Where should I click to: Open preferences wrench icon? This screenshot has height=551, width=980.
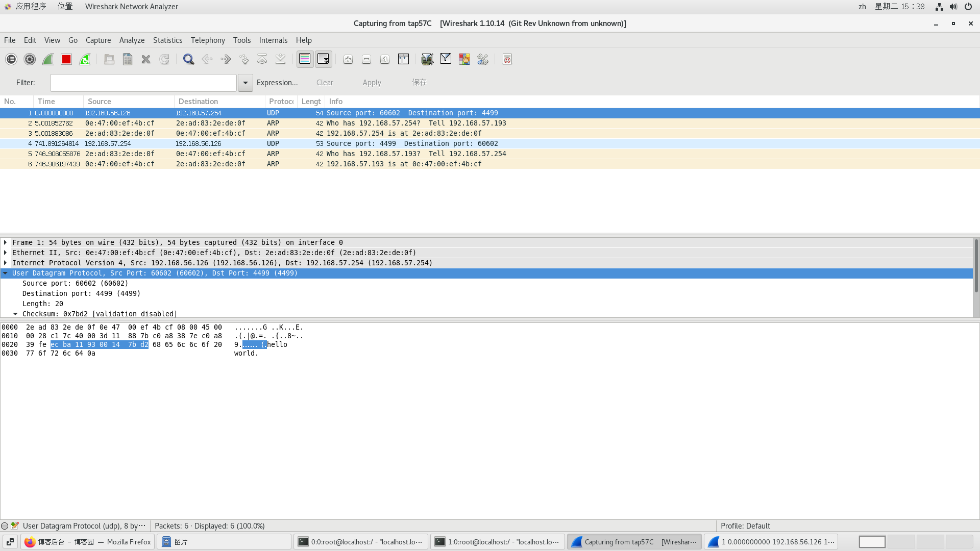483,59
